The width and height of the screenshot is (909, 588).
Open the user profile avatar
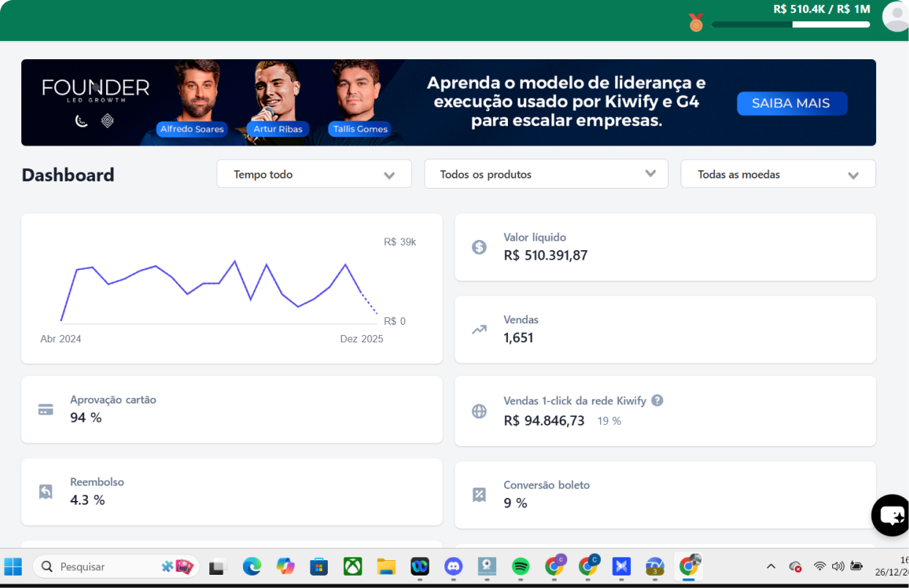[896, 16]
